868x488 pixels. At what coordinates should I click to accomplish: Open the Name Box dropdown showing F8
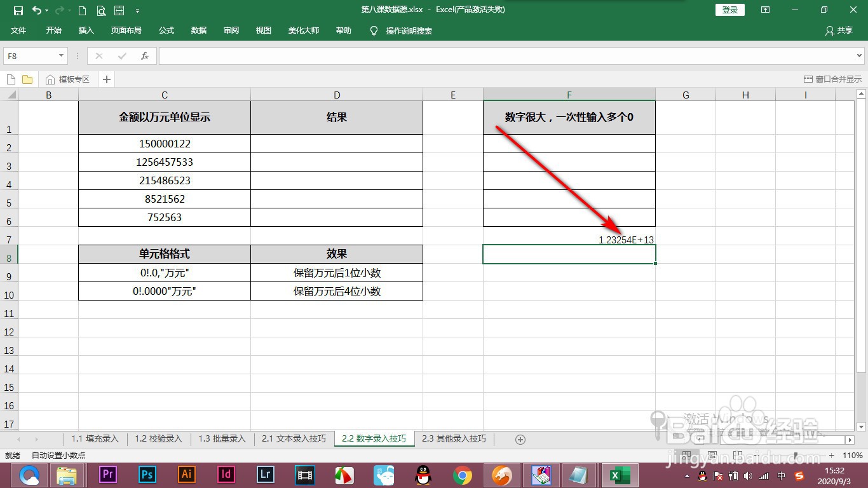tap(62, 55)
